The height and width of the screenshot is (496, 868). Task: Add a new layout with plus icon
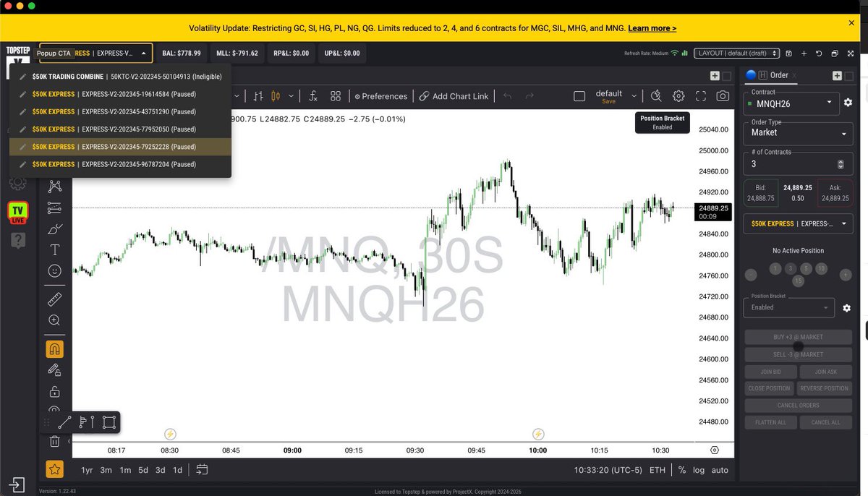click(x=803, y=54)
